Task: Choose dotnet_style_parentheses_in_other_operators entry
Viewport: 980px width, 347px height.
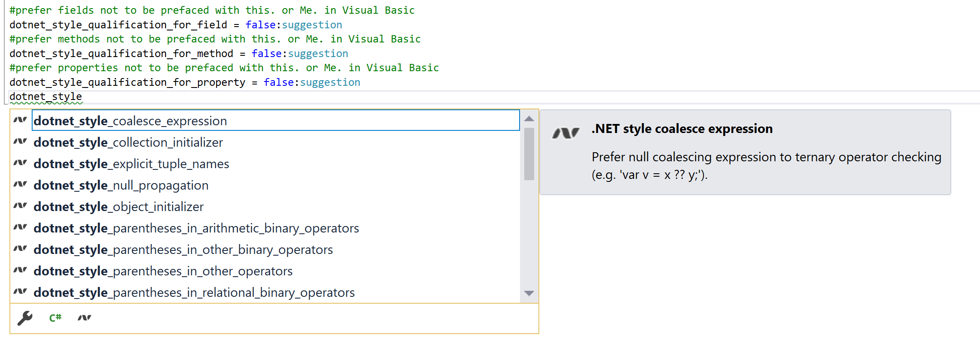Action: (276, 271)
